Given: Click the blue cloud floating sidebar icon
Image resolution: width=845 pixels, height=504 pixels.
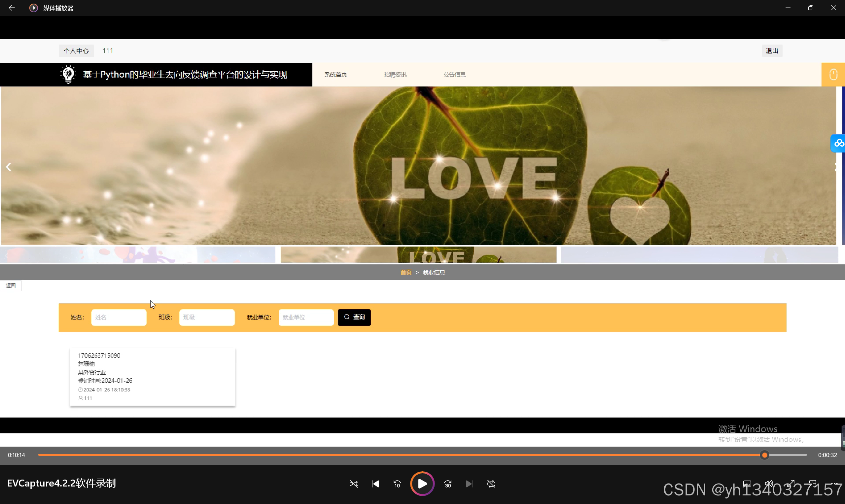Looking at the screenshot, I should 838,143.
